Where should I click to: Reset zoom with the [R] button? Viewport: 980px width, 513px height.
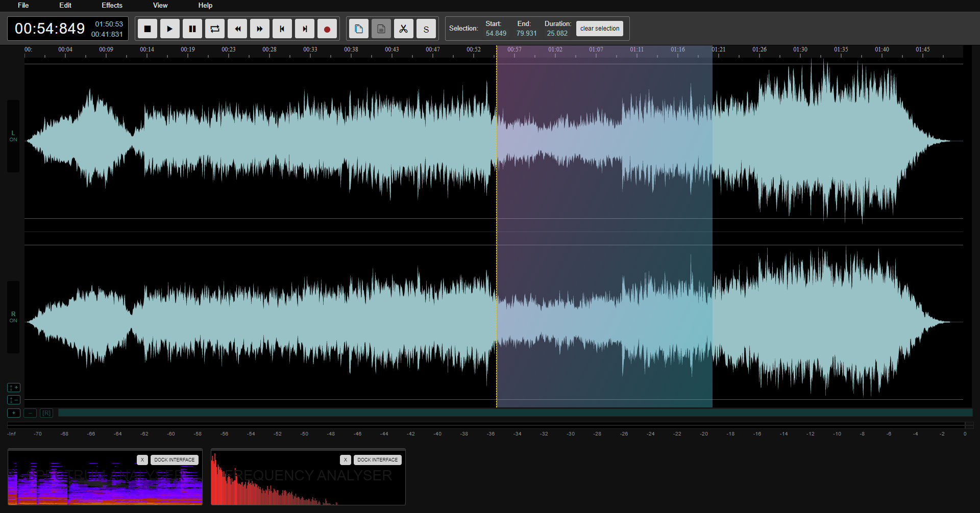(46, 413)
